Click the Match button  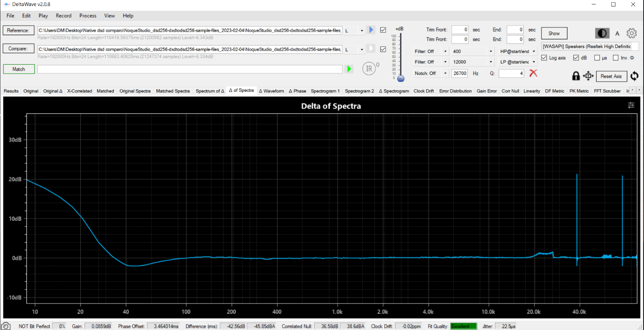click(19, 69)
